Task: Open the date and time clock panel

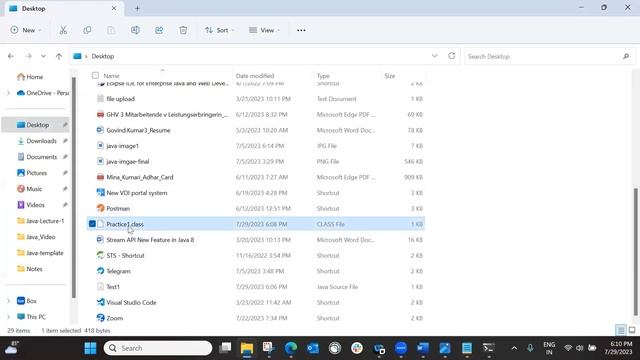Action: 618,348
